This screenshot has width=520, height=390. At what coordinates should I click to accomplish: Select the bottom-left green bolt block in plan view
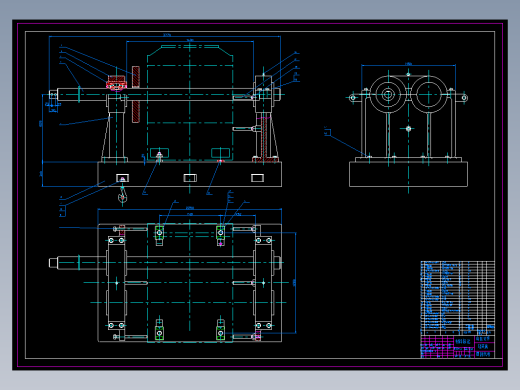[159, 333]
